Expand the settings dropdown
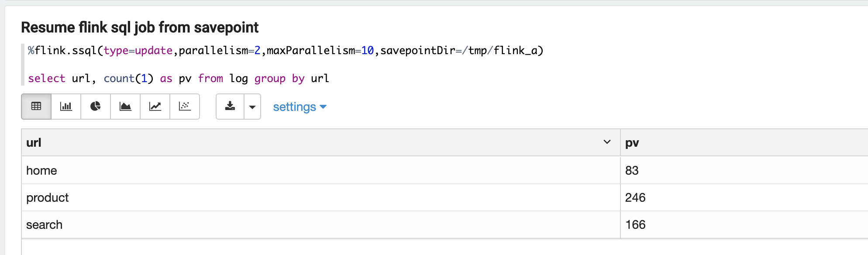 300,107
